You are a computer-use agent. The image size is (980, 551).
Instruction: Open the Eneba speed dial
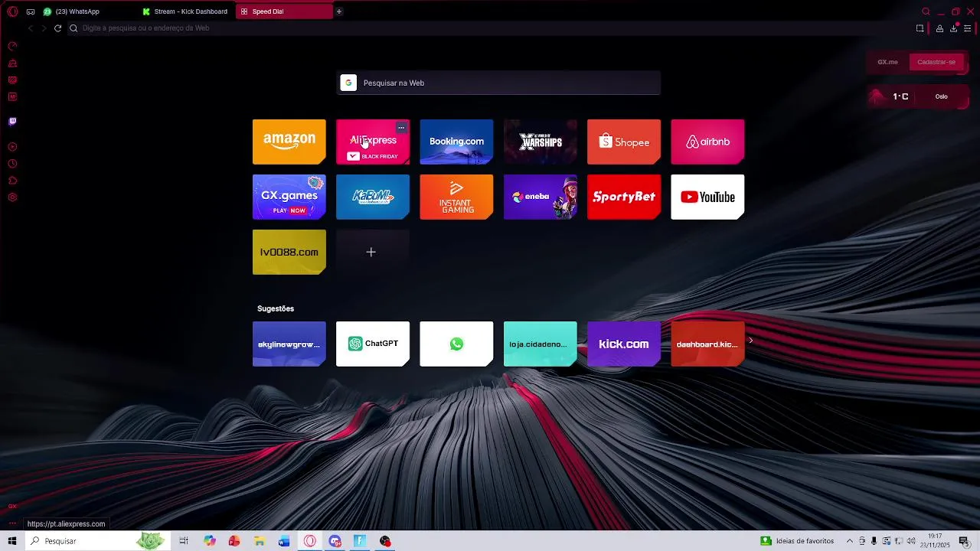tap(541, 197)
